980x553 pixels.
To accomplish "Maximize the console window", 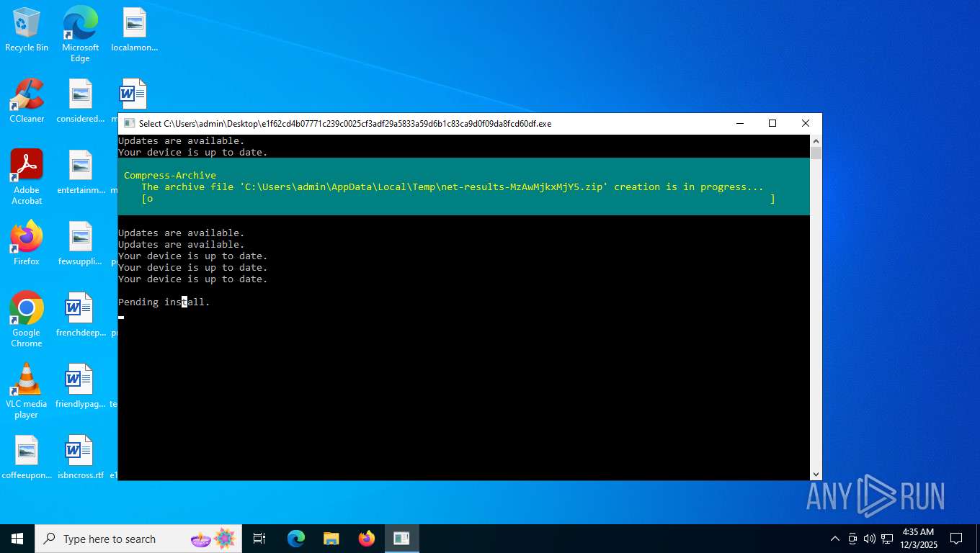I will click(x=772, y=124).
